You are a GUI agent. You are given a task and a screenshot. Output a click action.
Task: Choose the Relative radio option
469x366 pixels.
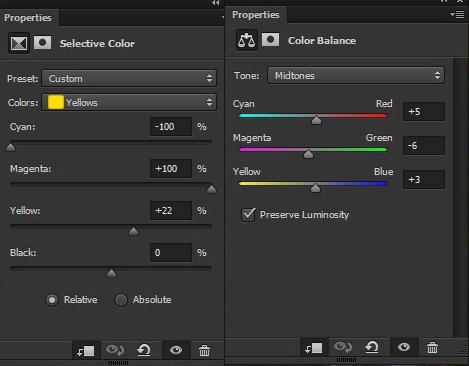pyautogui.click(x=52, y=300)
